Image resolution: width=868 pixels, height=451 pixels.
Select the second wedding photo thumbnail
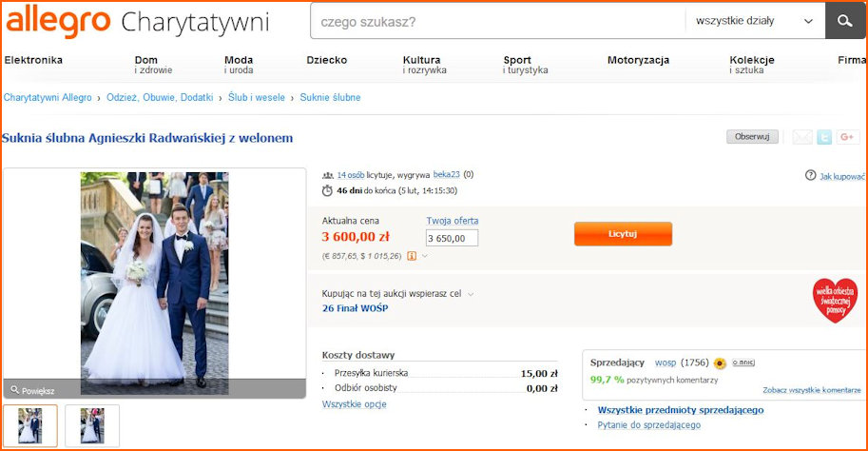tap(92, 425)
